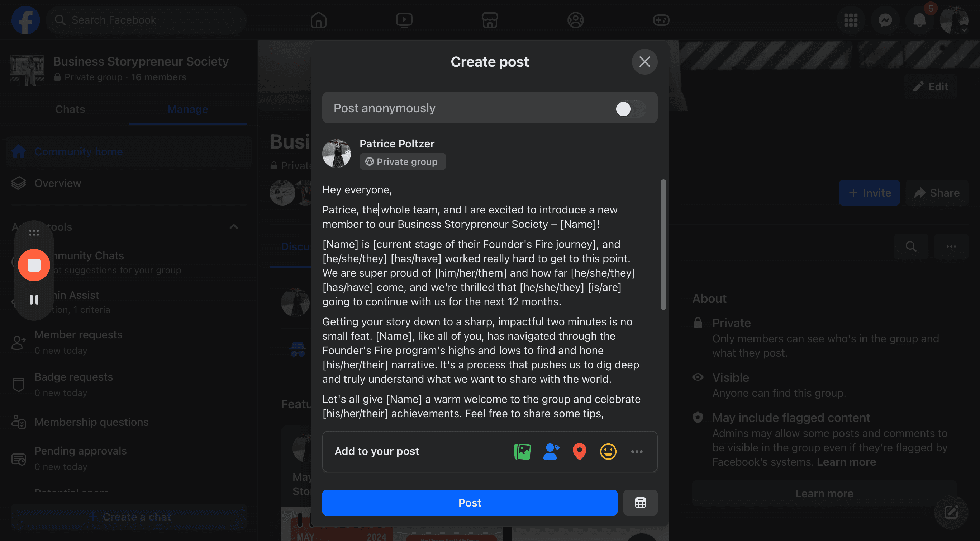Click the post dialog scrollbar
This screenshot has height=541, width=980.
coord(663,245)
